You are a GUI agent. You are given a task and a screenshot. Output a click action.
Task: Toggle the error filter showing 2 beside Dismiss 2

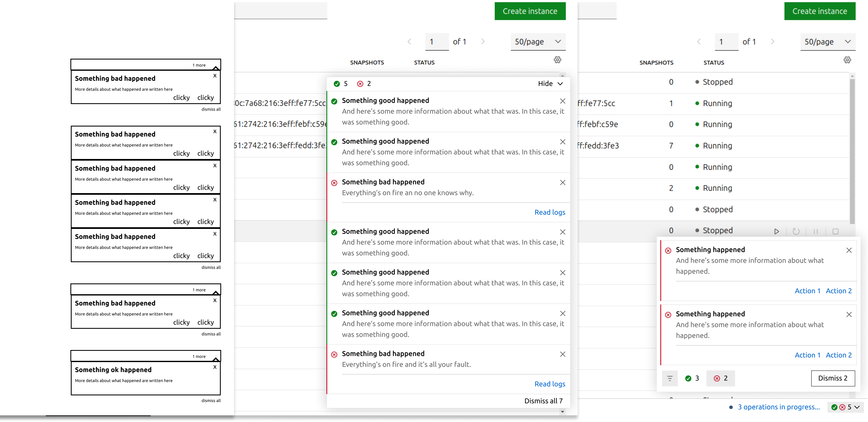pos(720,378)
